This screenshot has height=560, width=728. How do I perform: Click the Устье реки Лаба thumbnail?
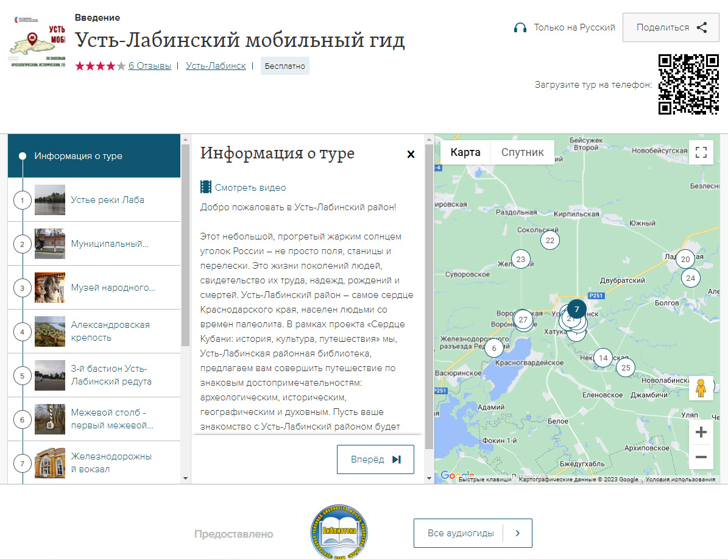[x=50, y=200]
